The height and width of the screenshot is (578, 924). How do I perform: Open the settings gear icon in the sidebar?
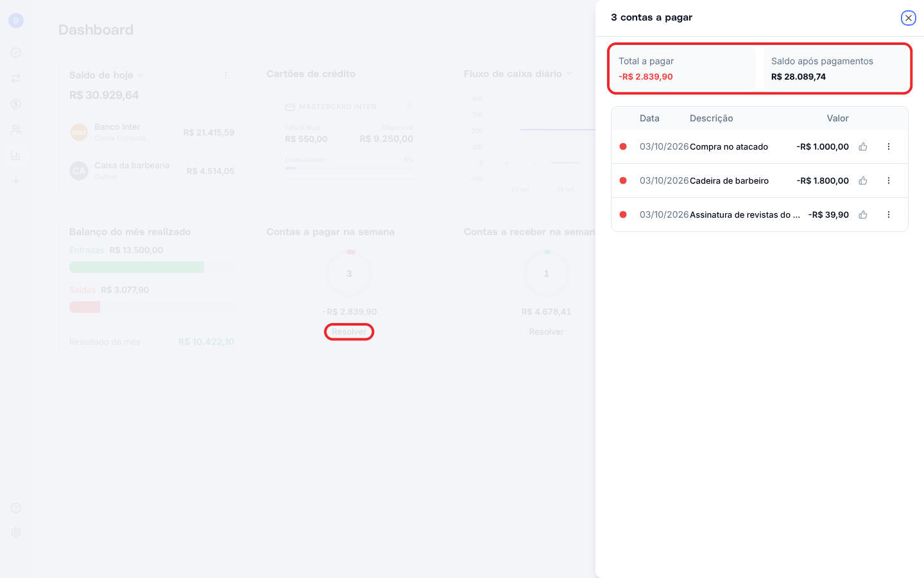[x=16, y=532]
